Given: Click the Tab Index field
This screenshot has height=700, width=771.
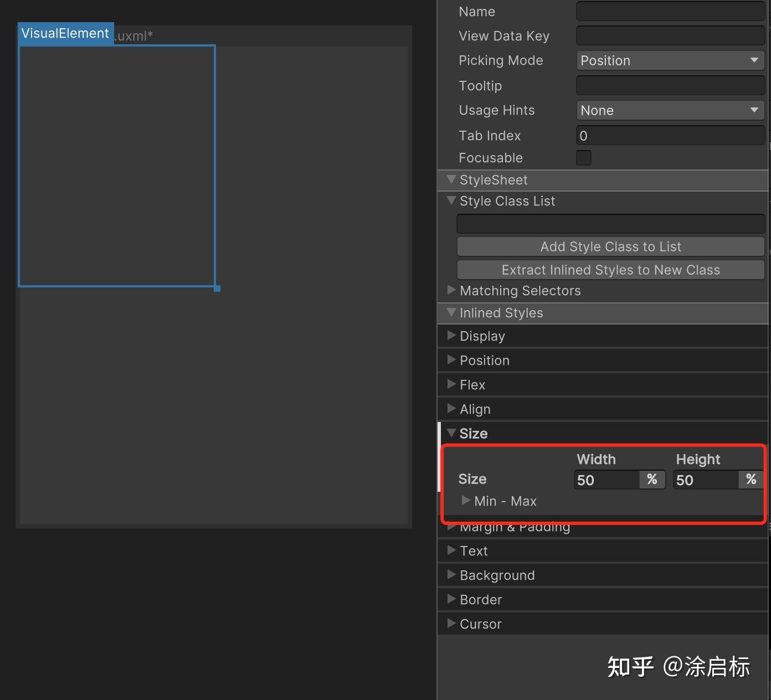Looking at the screenshot, I should pos(670,135).
